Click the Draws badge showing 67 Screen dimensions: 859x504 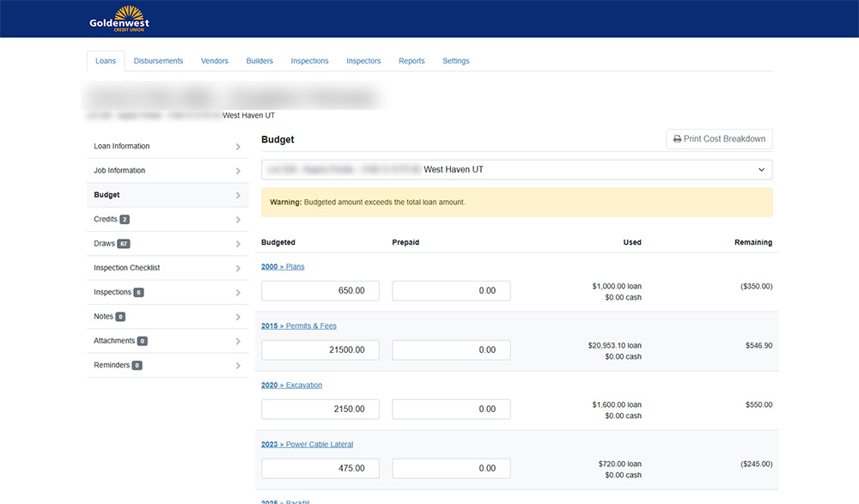click(x=124, y=244)
